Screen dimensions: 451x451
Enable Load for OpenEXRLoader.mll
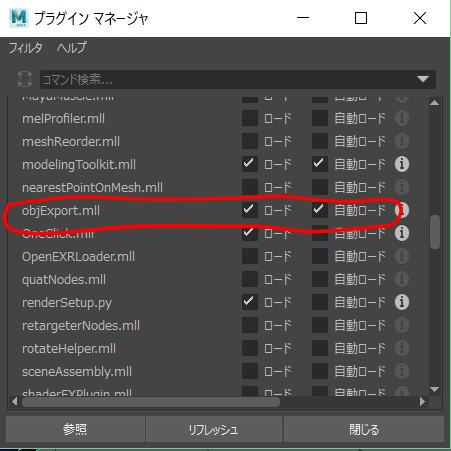(250, 256)
